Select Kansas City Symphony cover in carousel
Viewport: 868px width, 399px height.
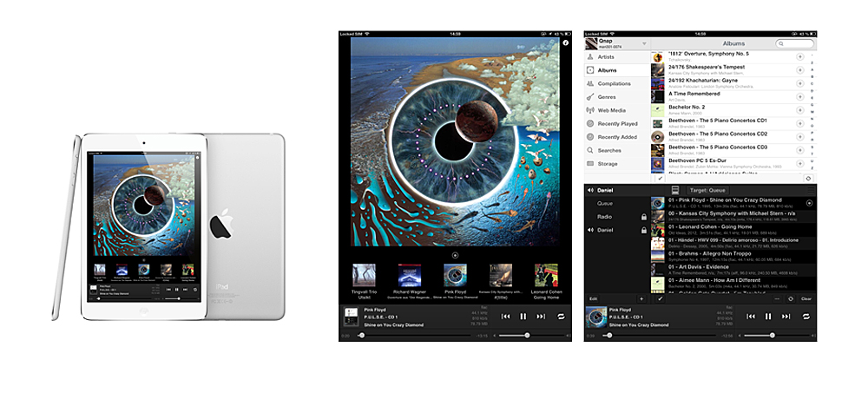(501, 276)
